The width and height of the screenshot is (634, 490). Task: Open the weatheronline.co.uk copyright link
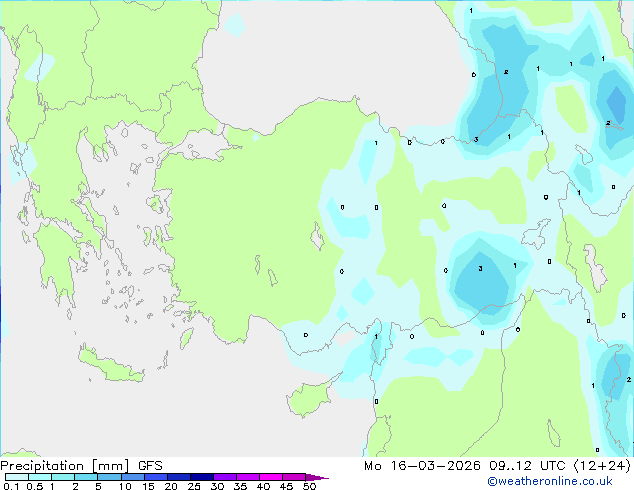point(550,481)
